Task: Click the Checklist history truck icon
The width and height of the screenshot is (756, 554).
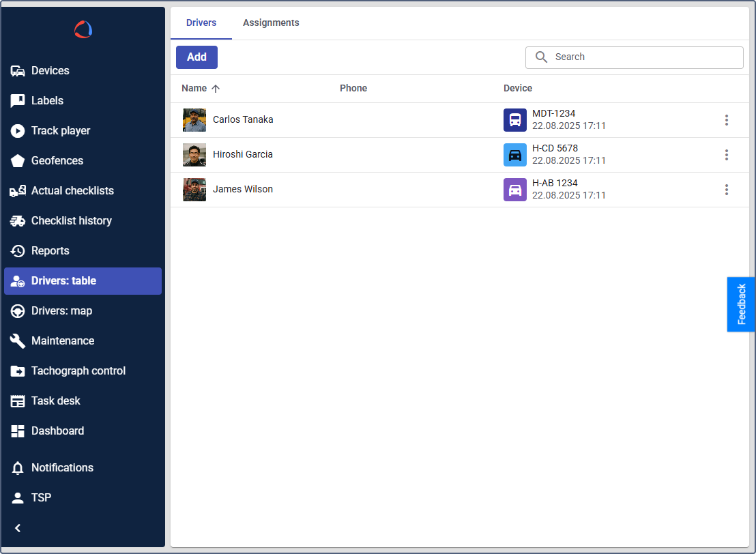Action: [18, 221]
